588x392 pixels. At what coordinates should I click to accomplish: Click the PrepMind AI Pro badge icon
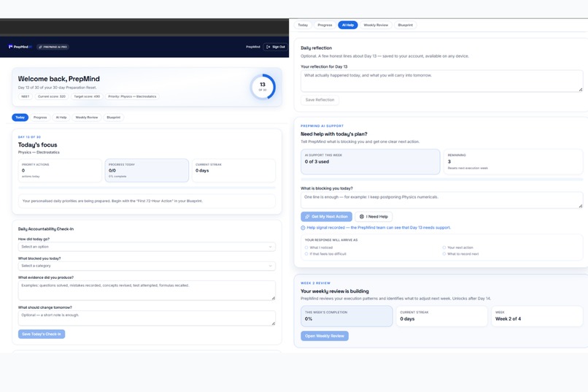coord(41,47)
